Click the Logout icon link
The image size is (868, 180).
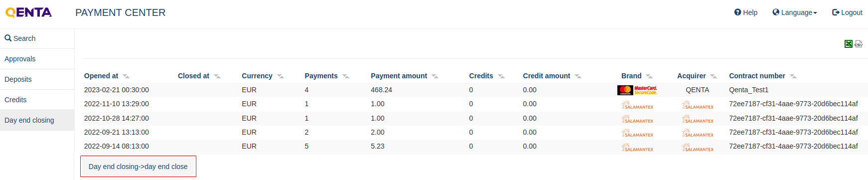pos(847,12)
